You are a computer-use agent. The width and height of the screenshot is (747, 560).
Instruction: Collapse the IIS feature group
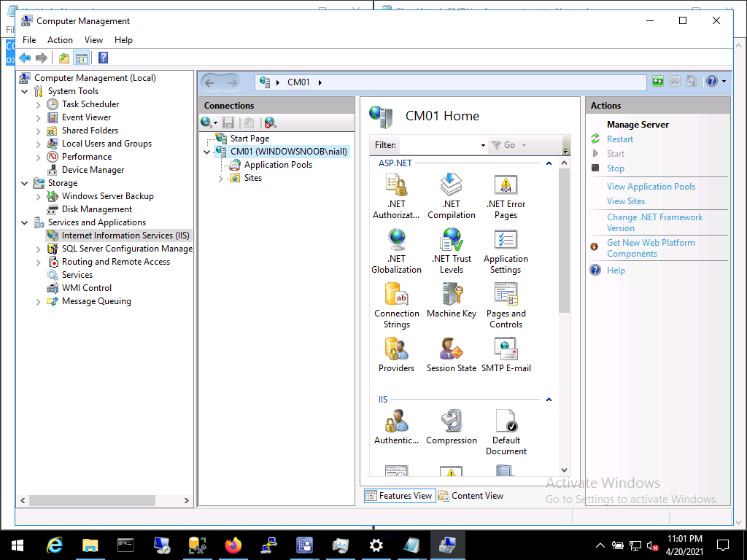549,400
